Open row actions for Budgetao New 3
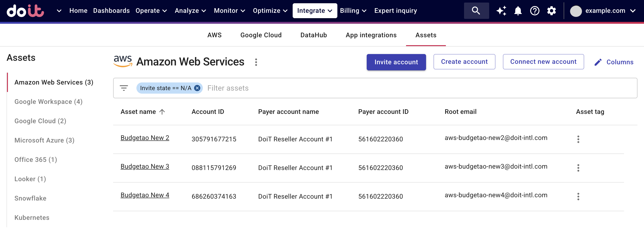 pyautogui.click(x=578, y=168)
